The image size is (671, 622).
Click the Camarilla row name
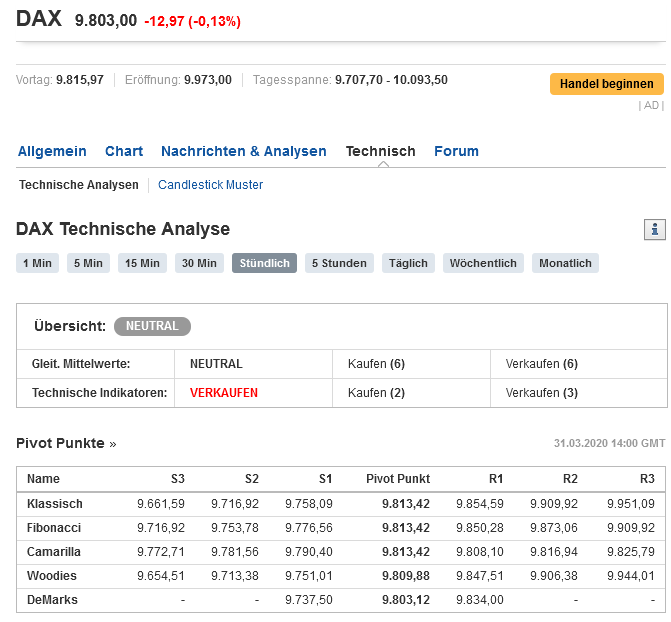tap(53, 551)
